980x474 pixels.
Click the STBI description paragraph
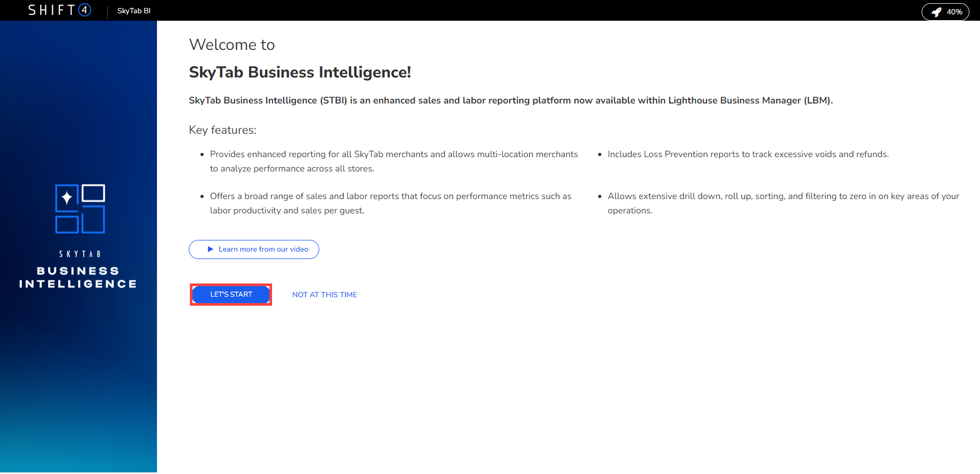pos(510,100)
